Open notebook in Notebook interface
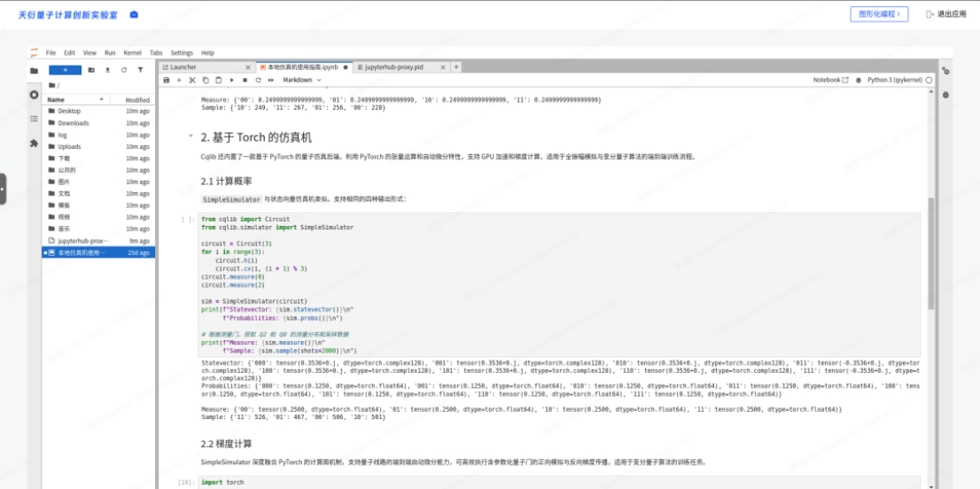The height and width of the screenshot is (489, 980). click(830, 80)
